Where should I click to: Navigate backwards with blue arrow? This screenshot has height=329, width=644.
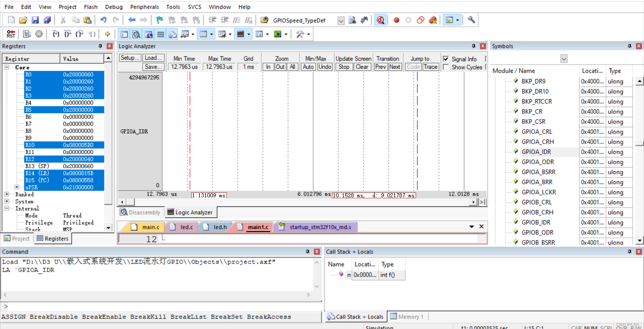[x=132, y=20]
